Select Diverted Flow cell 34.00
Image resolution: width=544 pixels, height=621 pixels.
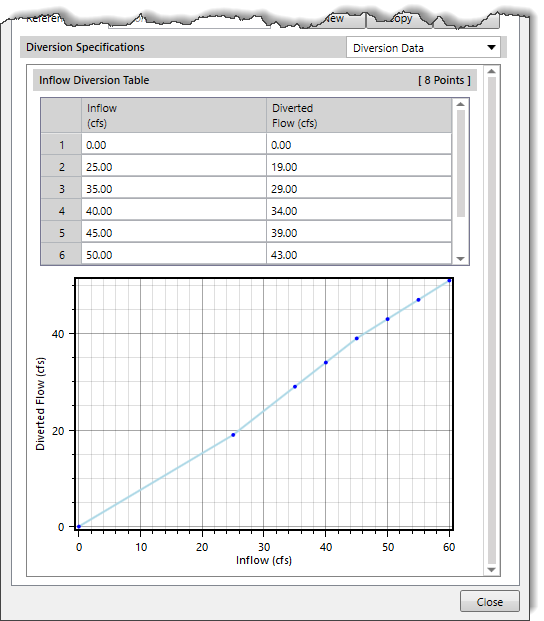coord(359,211)
